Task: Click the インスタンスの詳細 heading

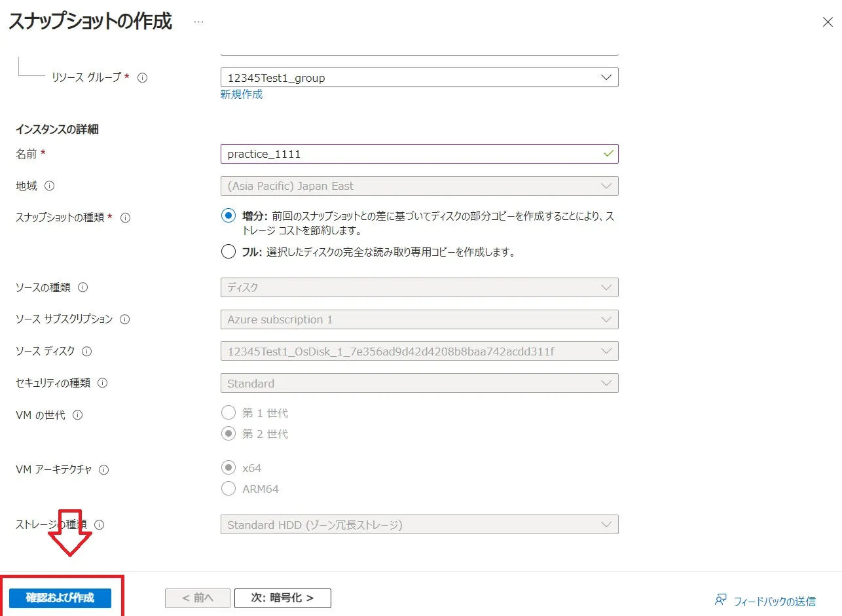Action: 57,130
